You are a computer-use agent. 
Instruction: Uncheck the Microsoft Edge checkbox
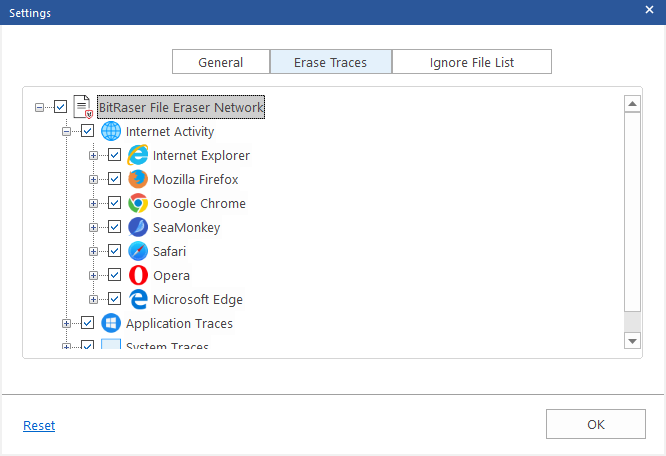tap(114, 299)
